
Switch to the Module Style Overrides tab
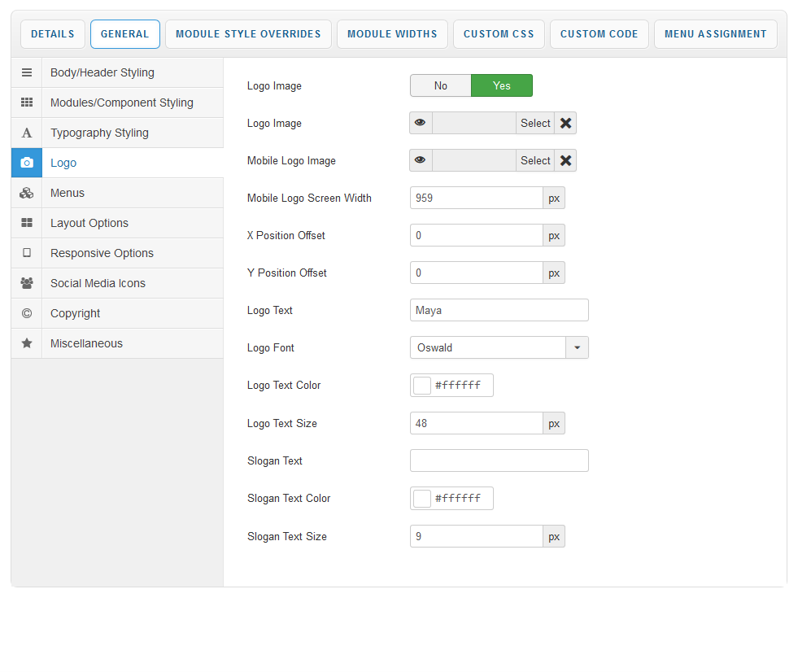pyautogui.click(x=248, y=34)
